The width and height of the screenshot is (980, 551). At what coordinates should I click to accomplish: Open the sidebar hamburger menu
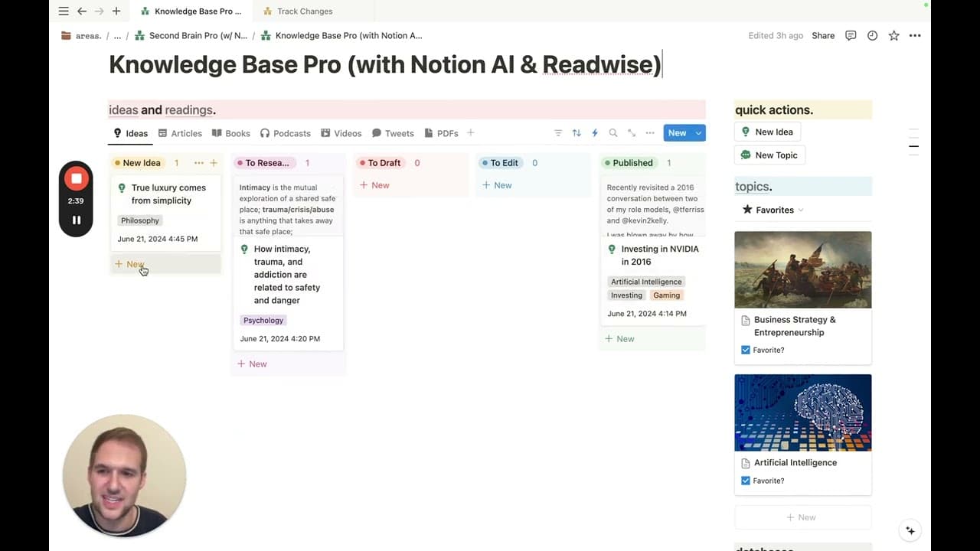click(x=64, y=11)
